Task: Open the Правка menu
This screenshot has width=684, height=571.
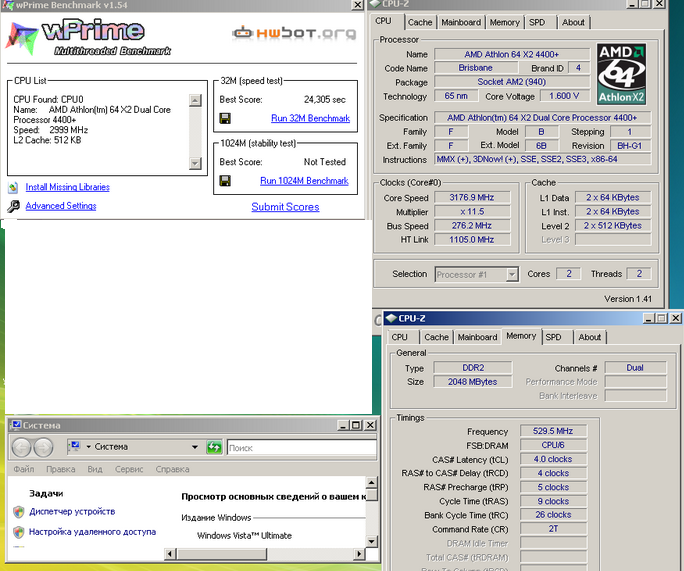Action: point(61,469)
